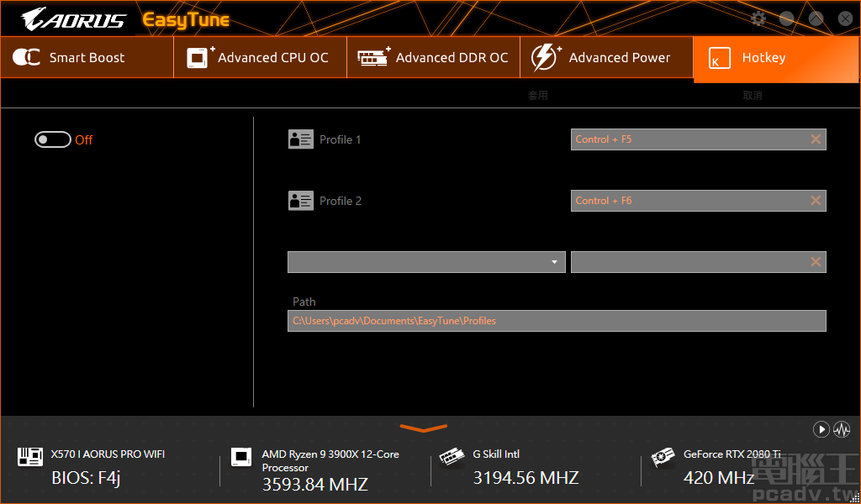861x504 pixels.
Task: Remove the Control + F6 hotkey binding
Action: (x=815, y=201)
